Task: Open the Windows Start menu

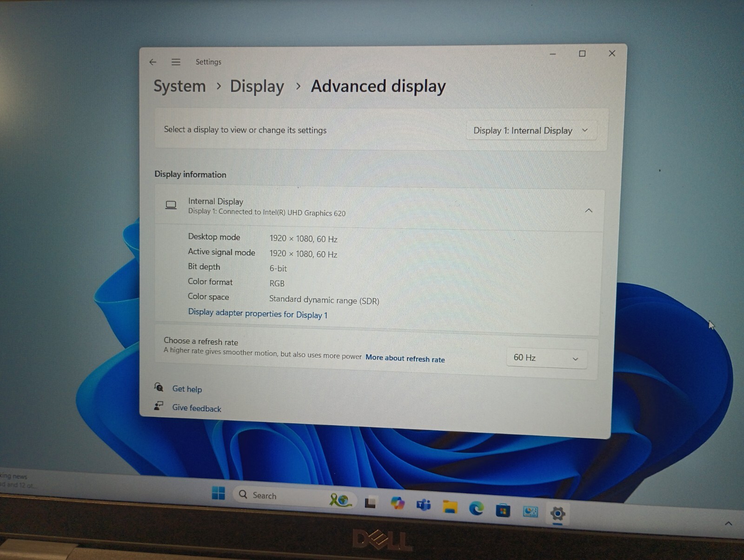Action: tap(218, 493)
